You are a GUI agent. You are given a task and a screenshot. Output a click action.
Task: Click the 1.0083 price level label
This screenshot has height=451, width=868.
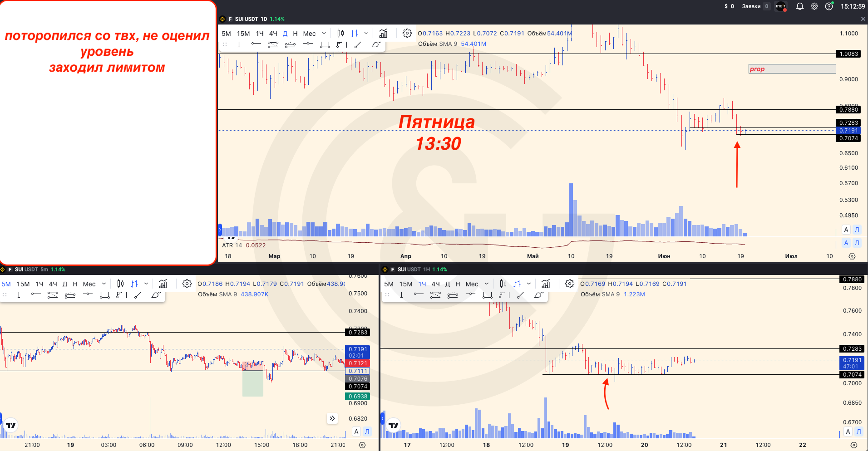848,54
